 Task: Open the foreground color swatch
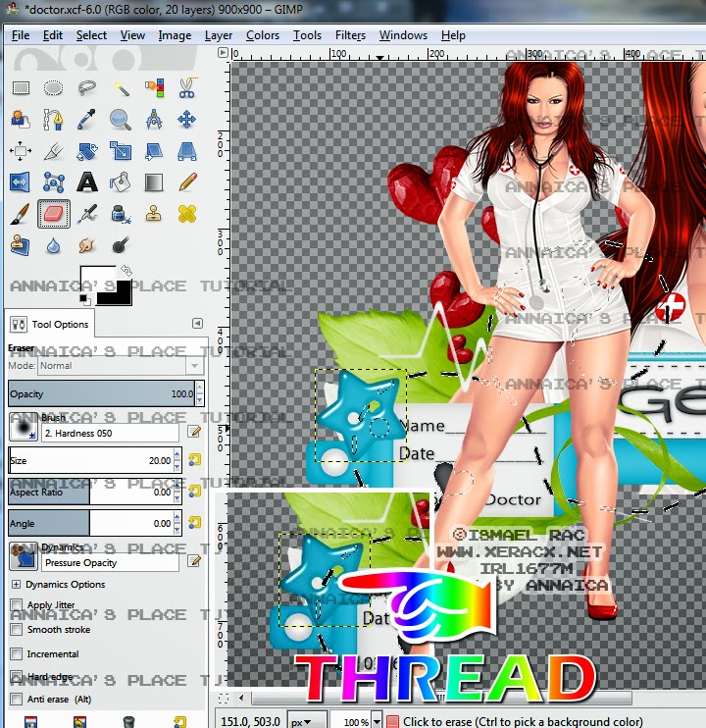coord(97,279)
